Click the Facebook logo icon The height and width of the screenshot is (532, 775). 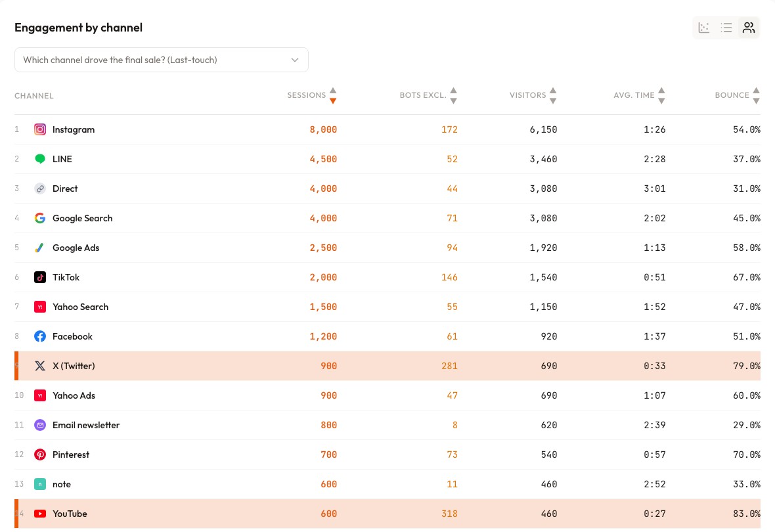point(40,336)
